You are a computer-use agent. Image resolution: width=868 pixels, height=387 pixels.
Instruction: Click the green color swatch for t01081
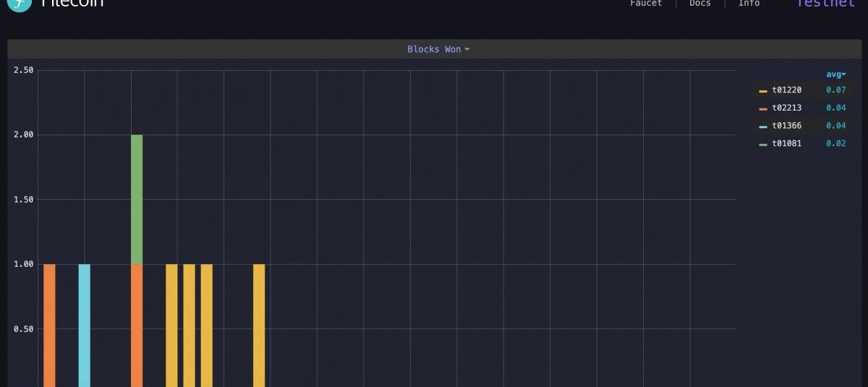coord(763,144)
